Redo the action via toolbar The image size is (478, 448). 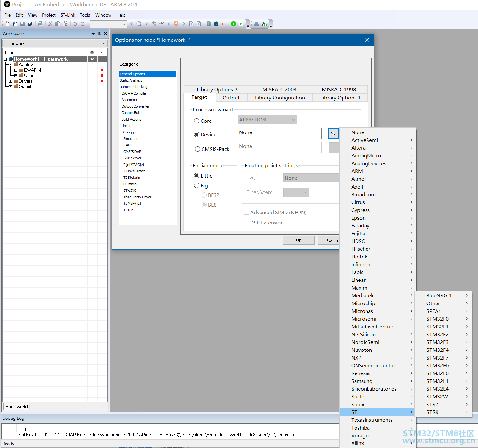[x=83, y=24]
